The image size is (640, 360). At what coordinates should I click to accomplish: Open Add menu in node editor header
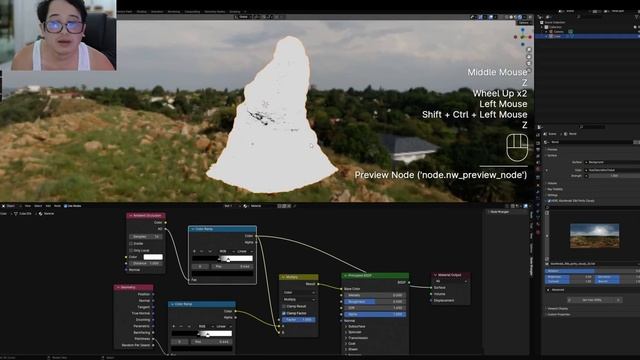click(48, 206)
